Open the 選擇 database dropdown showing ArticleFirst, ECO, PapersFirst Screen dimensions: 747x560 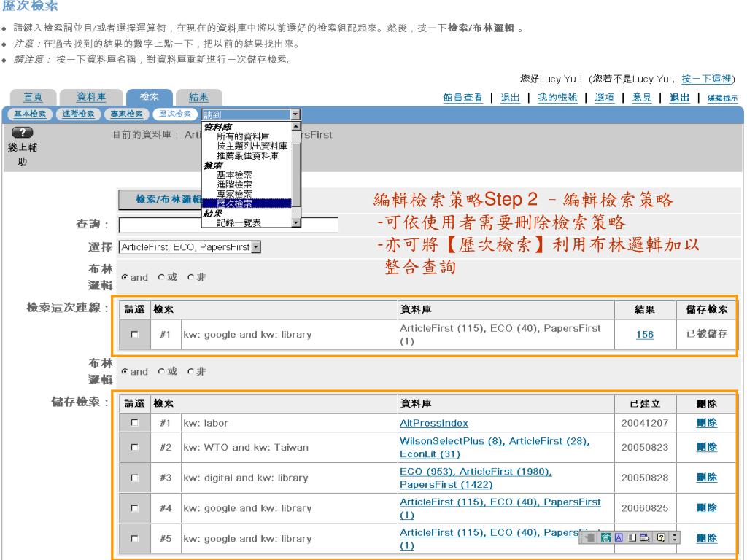pyautogui.click(x=255, y=247)
